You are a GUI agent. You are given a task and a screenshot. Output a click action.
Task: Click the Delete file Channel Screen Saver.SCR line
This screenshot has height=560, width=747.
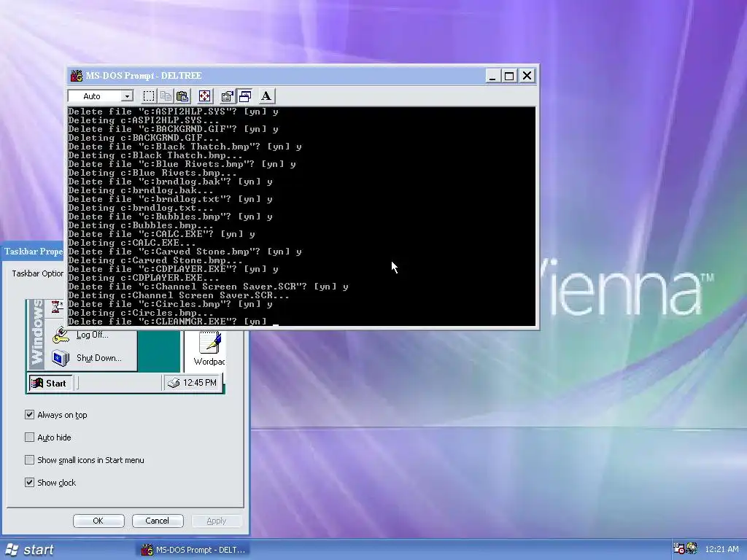click(x=208, y=287)
